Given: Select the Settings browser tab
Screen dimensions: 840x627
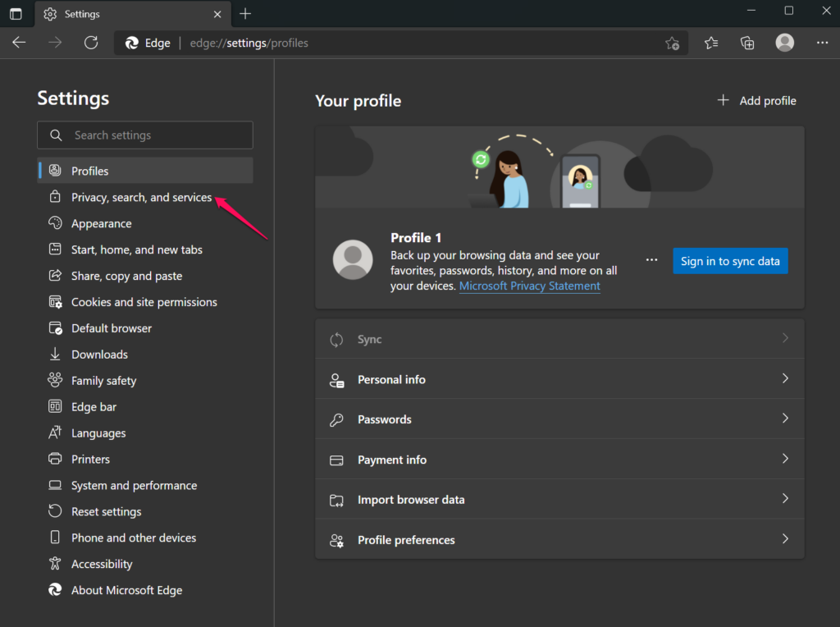Looking at the screenshot, I should 133,14.
